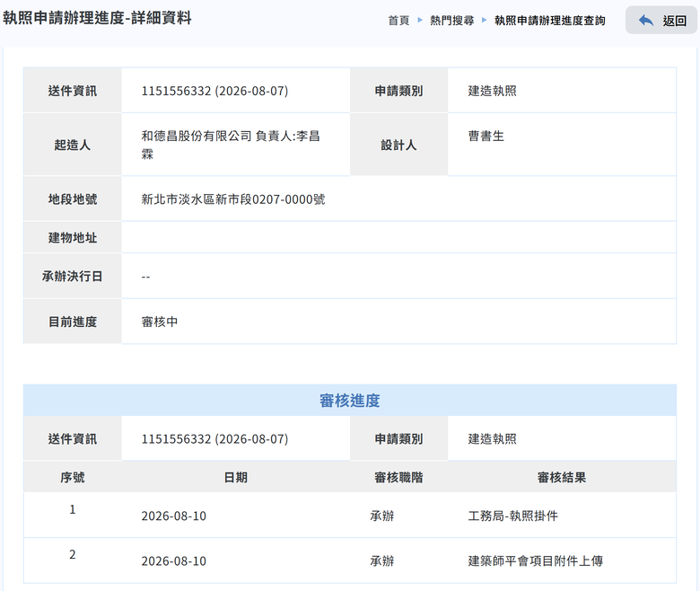
Task: Click page title 執照申請辦理進度-詳細資料
Action: pyautogui.click(x=97, y=18)
